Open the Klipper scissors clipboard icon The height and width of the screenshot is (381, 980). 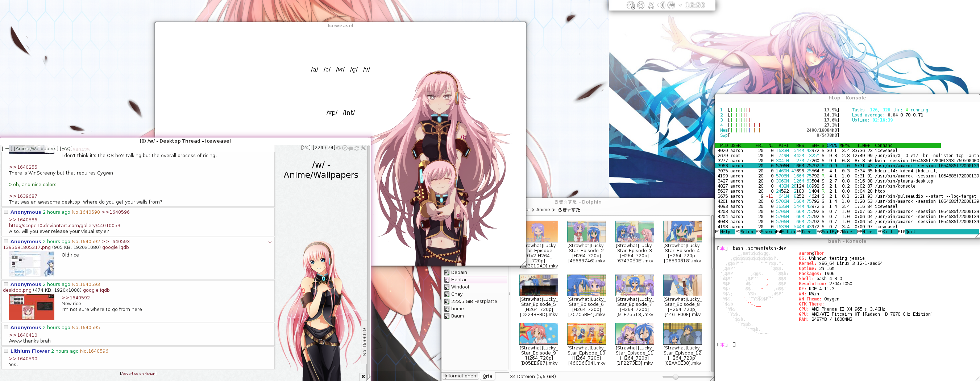tap(651, 5)
